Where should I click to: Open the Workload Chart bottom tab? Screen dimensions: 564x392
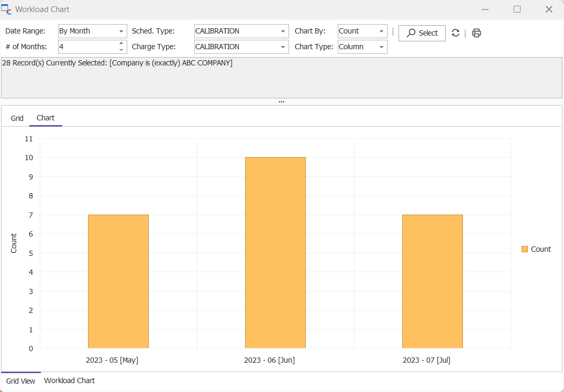(x=69, y=380)
